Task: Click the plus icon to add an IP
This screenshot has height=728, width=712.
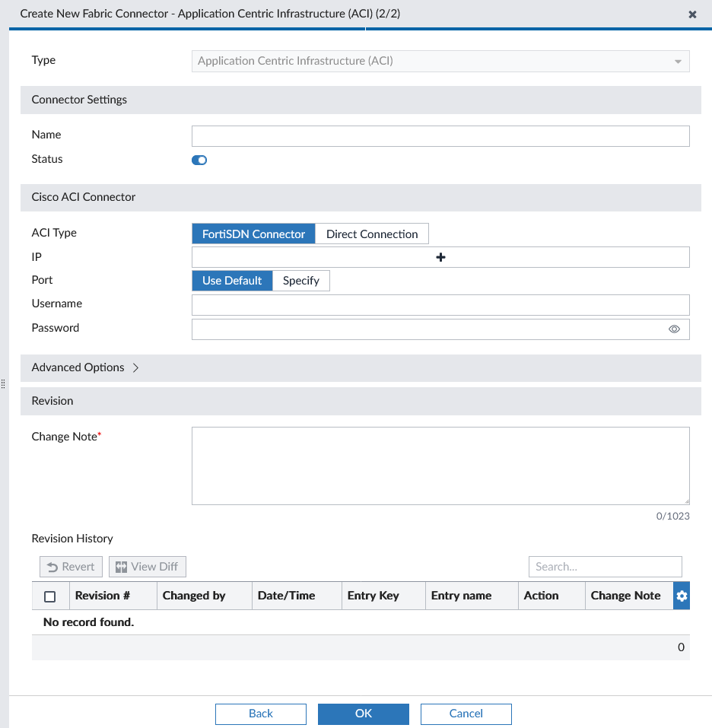Action: 440,257
